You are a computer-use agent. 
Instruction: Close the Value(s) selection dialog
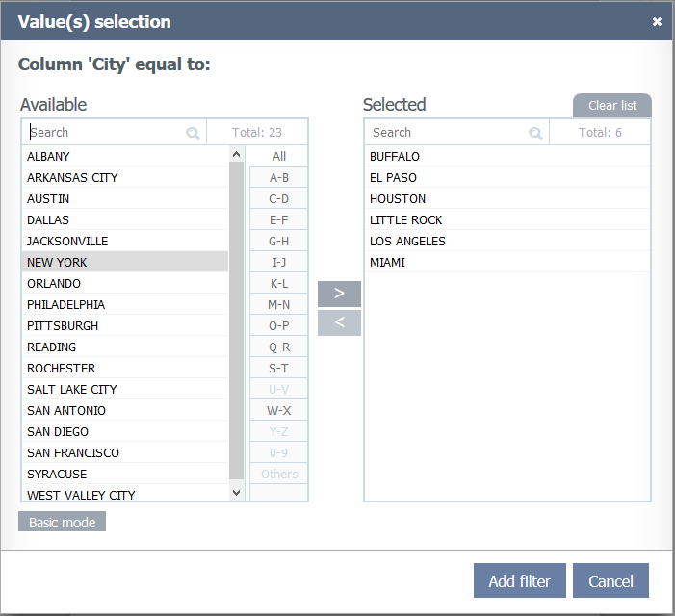coord(657,21)
